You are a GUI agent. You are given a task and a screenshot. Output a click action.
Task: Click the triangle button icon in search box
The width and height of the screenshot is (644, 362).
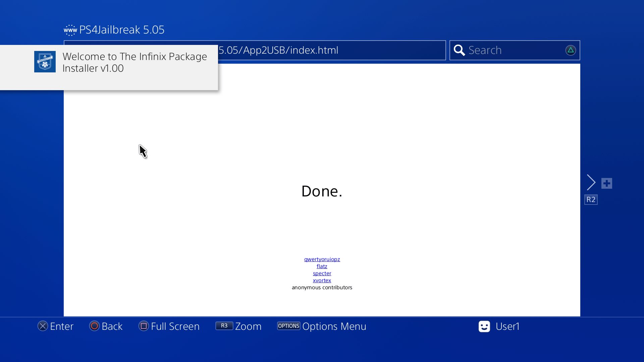coord(571,50)
